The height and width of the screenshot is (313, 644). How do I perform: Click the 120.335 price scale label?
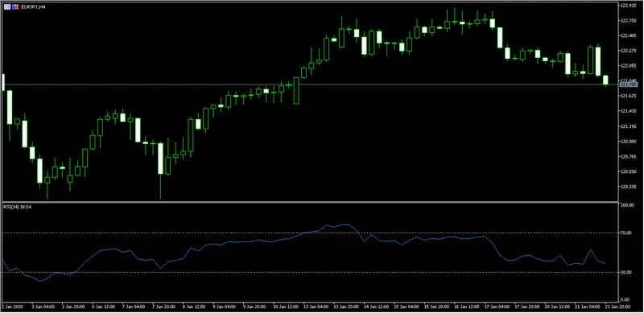[x=628, y=187]
